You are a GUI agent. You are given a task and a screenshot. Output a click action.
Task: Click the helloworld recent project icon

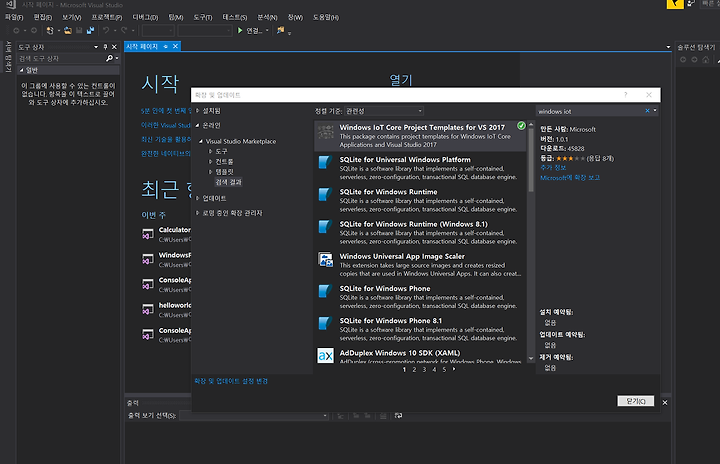pyautogui.click(x=148, y=309)
